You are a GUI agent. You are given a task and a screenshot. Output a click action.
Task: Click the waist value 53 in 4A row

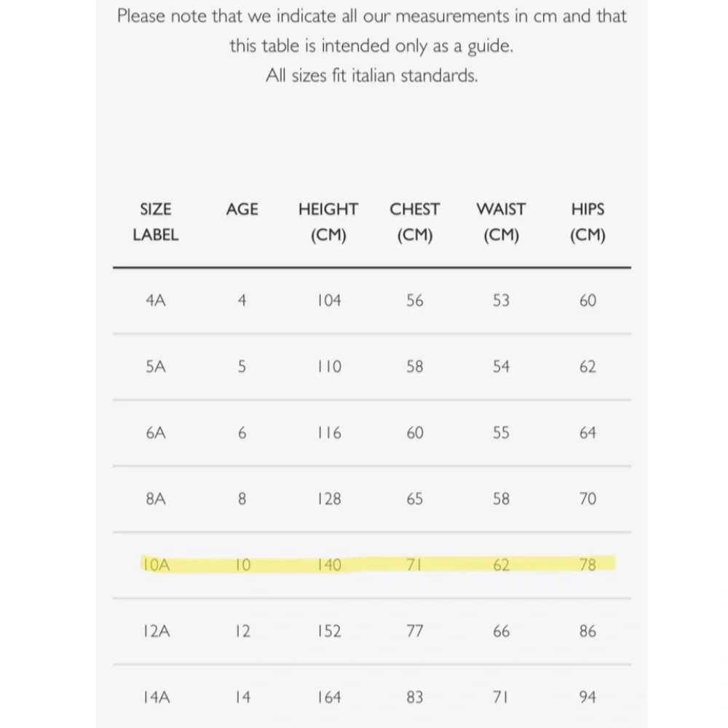coord(501,301)
